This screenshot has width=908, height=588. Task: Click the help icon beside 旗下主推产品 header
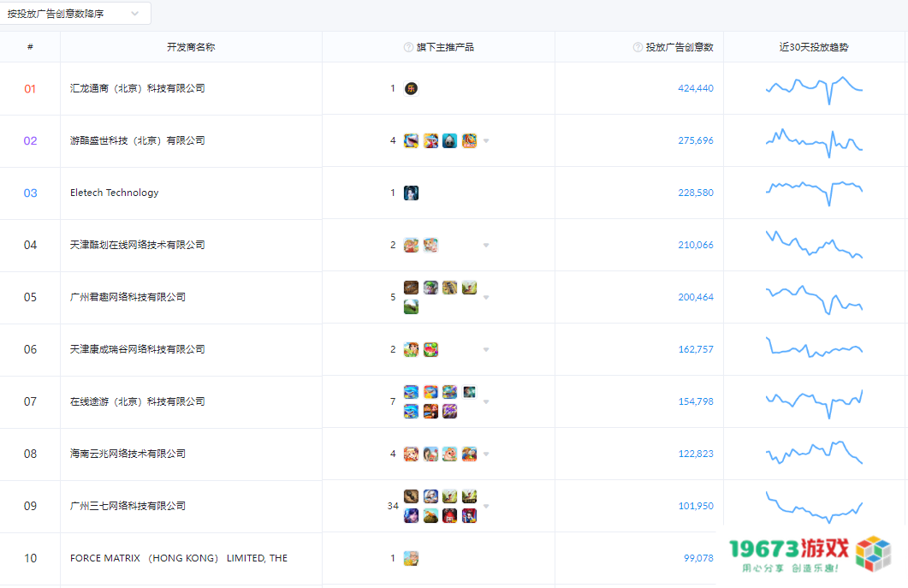tap(408, 47)
